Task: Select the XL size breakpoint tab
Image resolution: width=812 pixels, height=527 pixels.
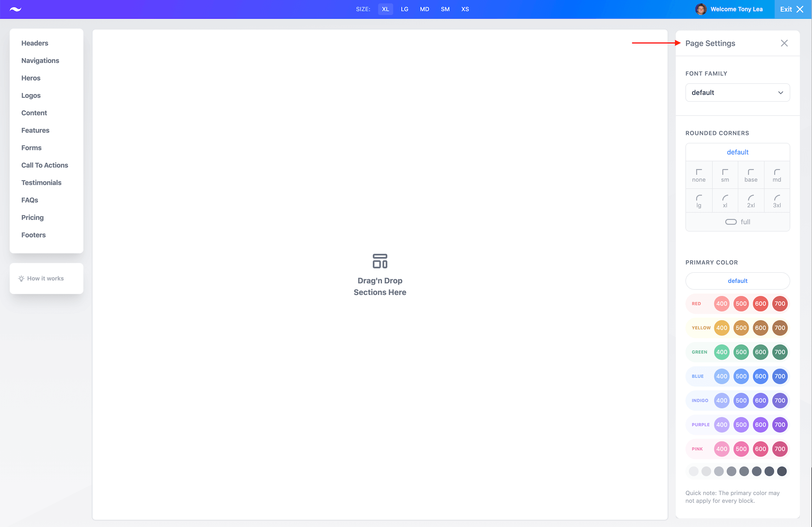Action: pyautogui.click(x=385, y=9)
